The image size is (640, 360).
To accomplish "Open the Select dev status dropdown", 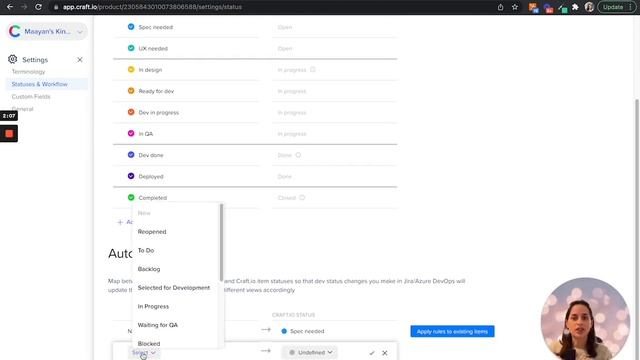I will click(x=144, y=353).
